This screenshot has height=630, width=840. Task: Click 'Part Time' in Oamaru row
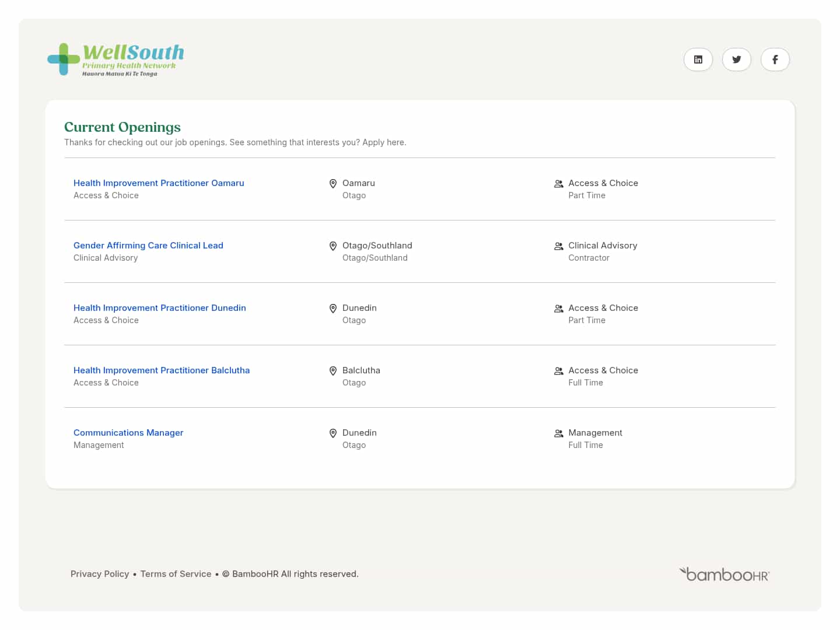[x=587, y=195]
